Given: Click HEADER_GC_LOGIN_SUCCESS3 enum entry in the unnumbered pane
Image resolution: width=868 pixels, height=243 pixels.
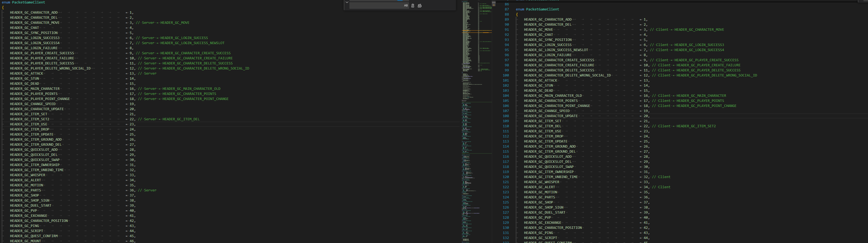Looking at the screenshot, I should (x=35, y=38).
